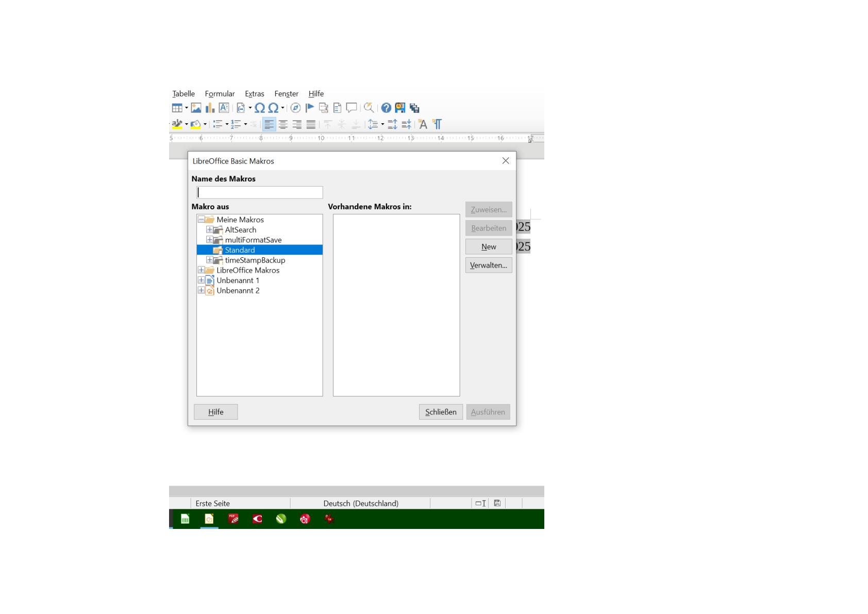The height and width of the screenshot is (614, 868).
Task: Click the Insert Image toolbar icon
Action: coord(196,108)
